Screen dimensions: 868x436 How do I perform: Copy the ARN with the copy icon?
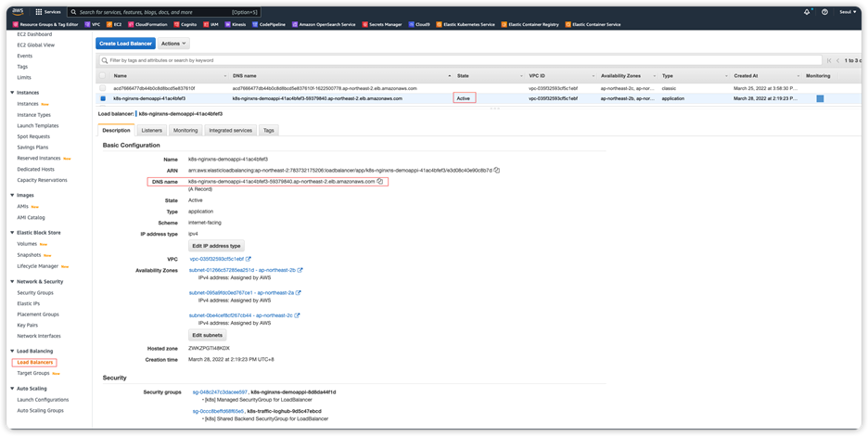pyautogui.click(x=496, y=170)
